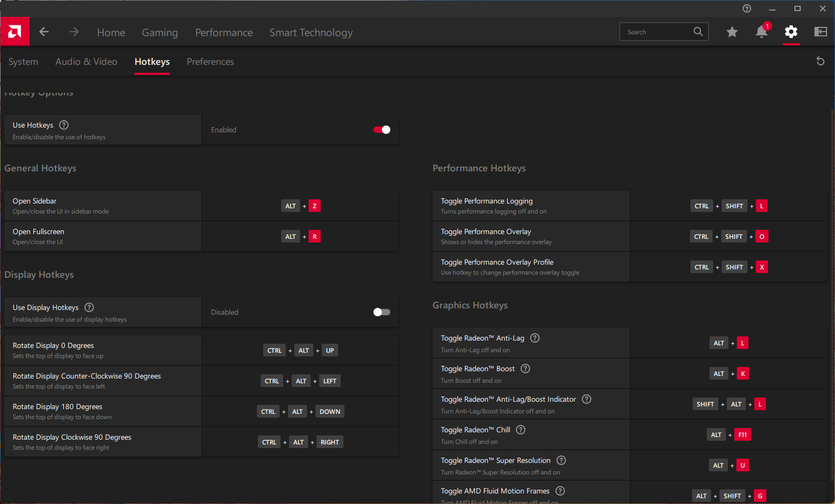Show help for Use Hotkeys

click(x=64, y=125)
